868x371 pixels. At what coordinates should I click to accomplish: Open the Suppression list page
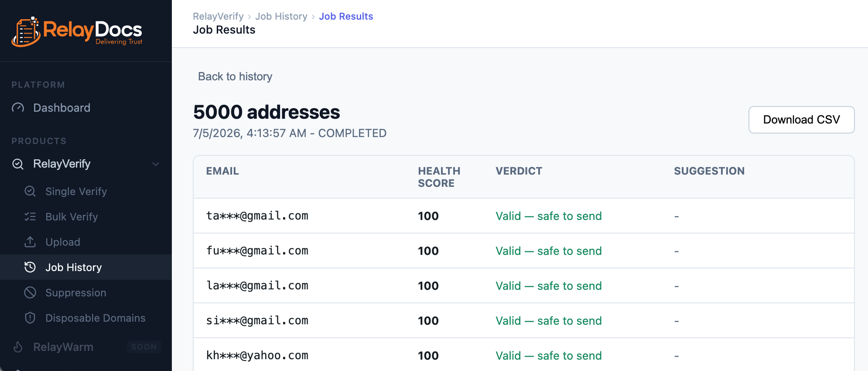point(76,293)
